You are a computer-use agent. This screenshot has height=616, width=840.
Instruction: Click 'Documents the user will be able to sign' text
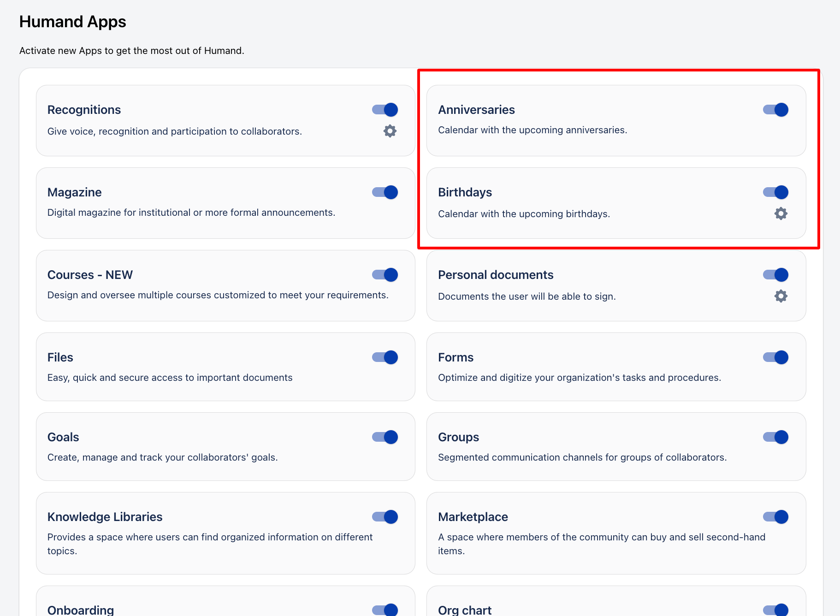[527, 296]
